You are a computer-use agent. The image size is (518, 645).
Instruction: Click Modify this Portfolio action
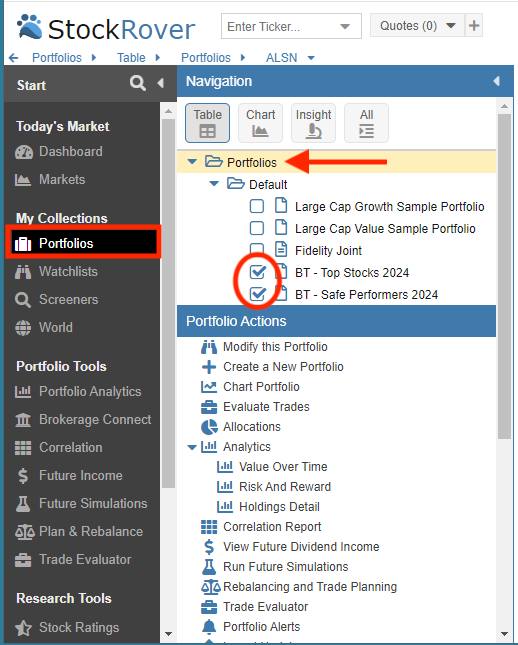click(x=275, y=347)
